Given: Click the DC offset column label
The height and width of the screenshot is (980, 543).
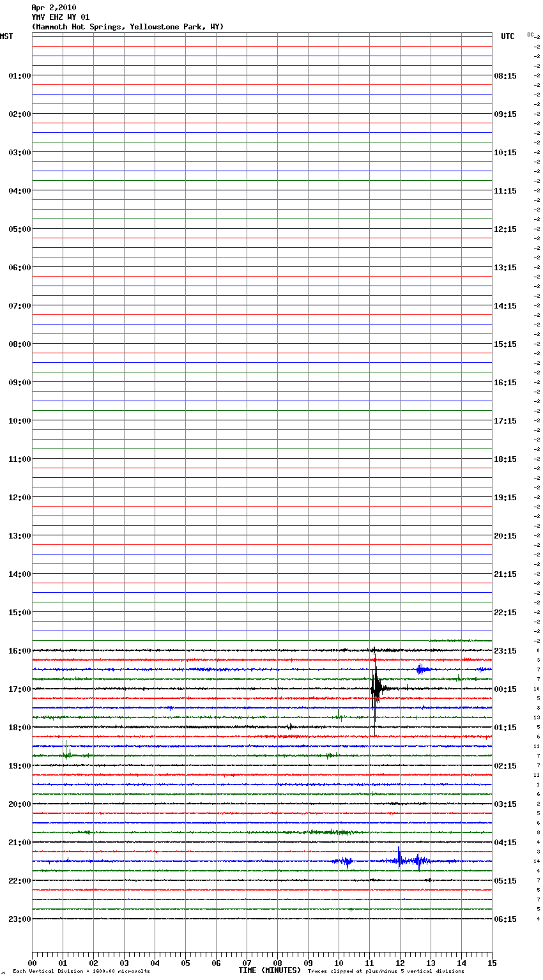Looking at the screenshot, I should point(530,34).
